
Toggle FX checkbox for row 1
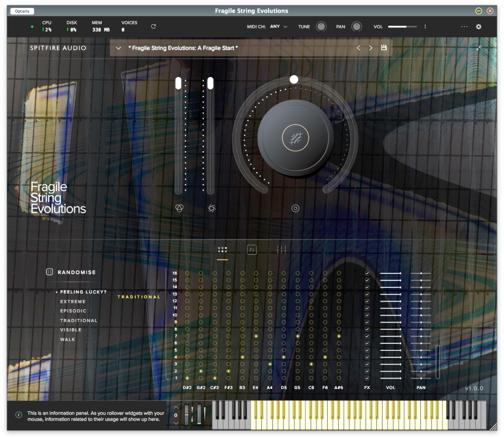click(367, 378)
